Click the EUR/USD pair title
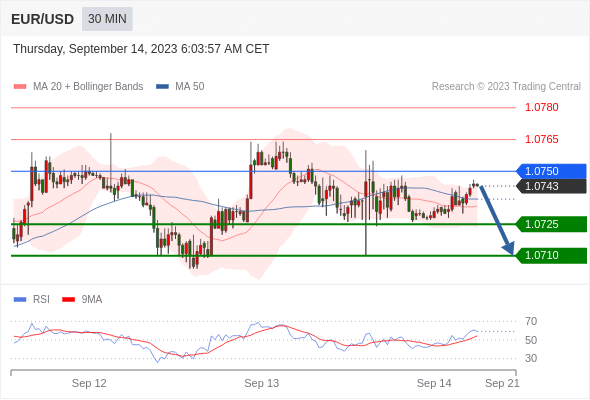The height and width of the screenshot is (400, 590). (43, 19)
